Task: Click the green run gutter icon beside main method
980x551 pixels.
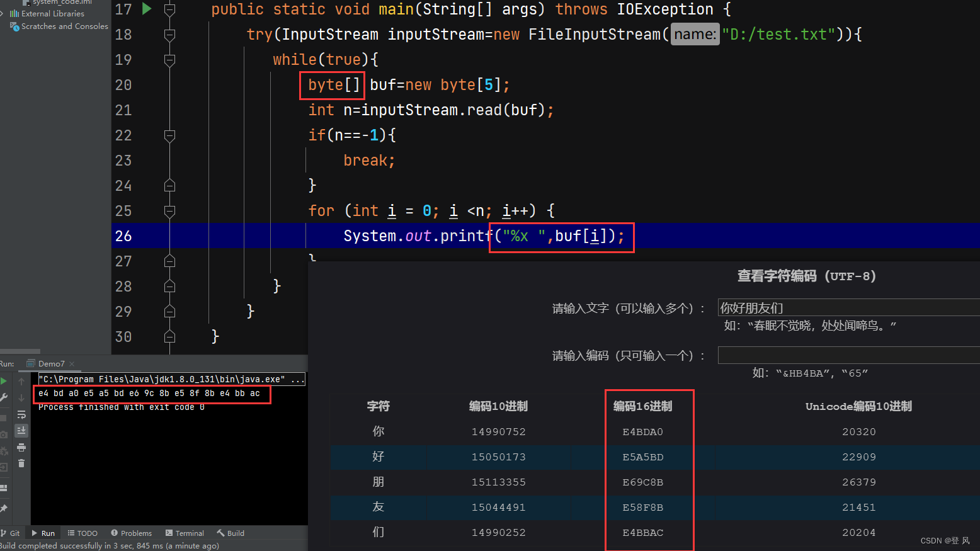Action: tap(147, 9)
